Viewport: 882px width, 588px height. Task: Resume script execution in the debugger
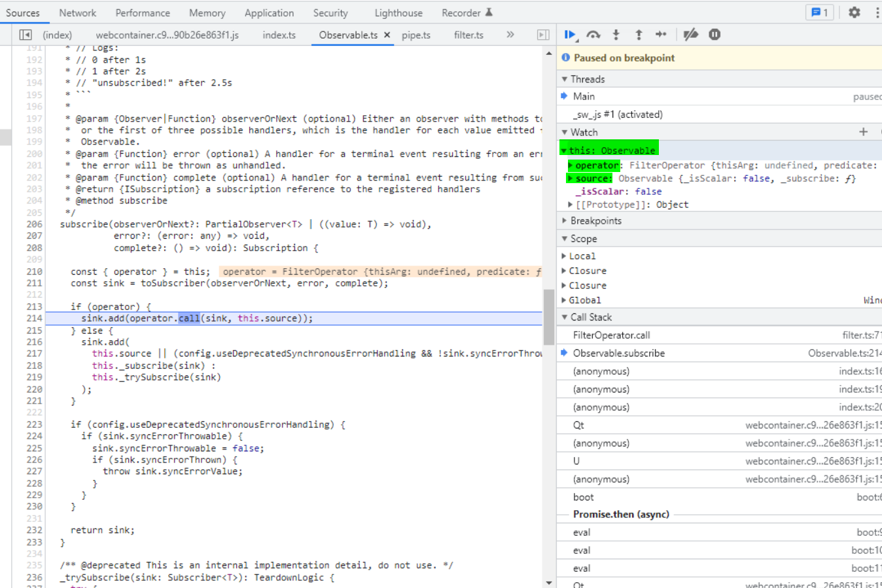570,35
